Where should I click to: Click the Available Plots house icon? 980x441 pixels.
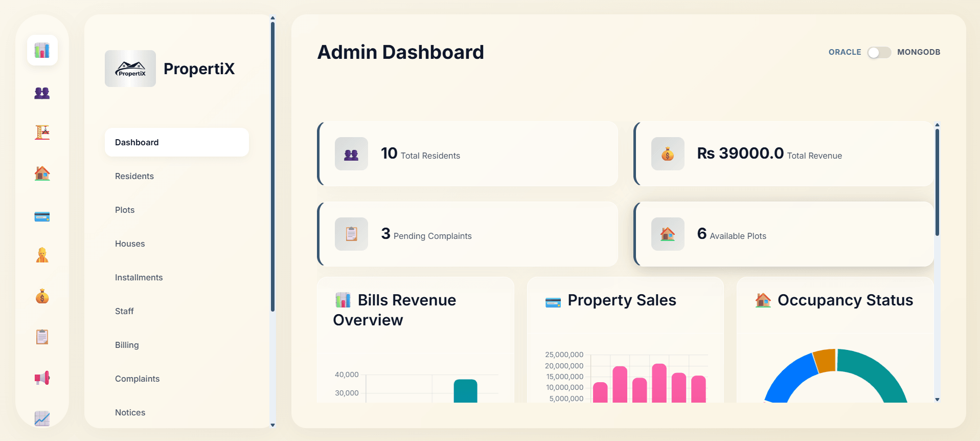pos(668,234)
